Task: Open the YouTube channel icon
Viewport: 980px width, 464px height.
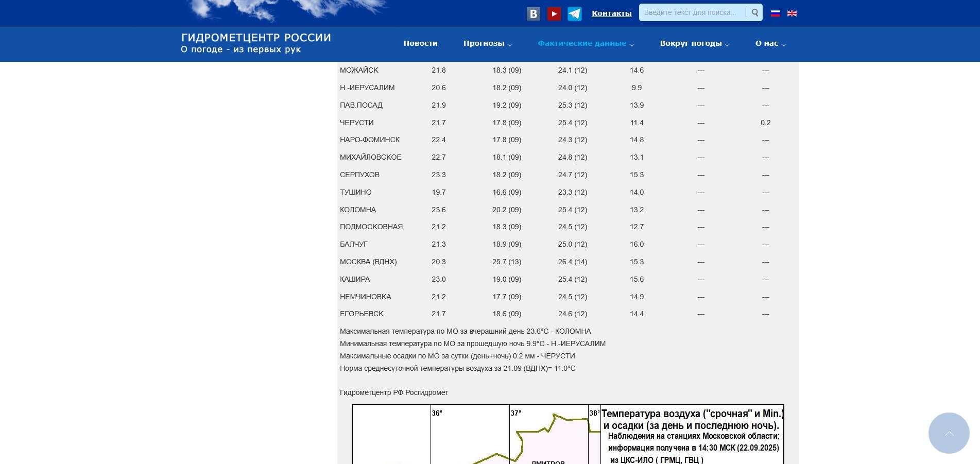Action: pos(554,14)
